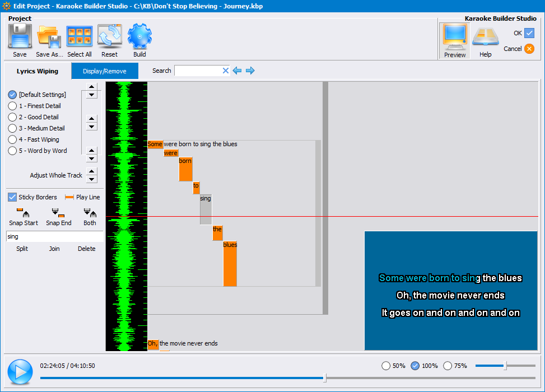Viewport: 545px width, 392px height.
Task: Click the Reset icon
Action: [x=109, y=36]
